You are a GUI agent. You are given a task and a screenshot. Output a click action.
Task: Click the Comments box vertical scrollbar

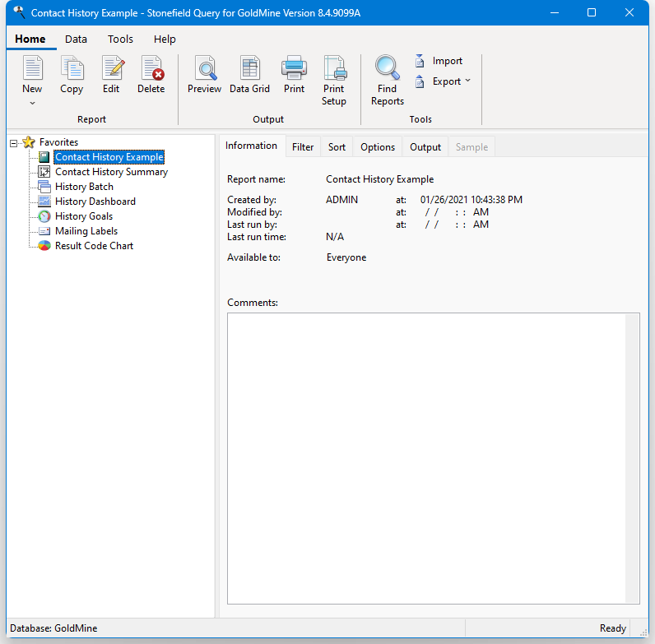[632, 458]
